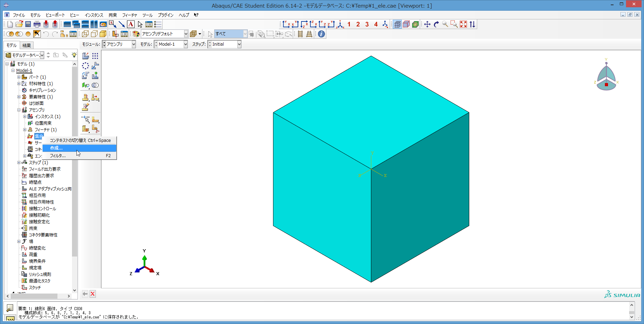
Task: Click the Print icon
Action: 37,24
